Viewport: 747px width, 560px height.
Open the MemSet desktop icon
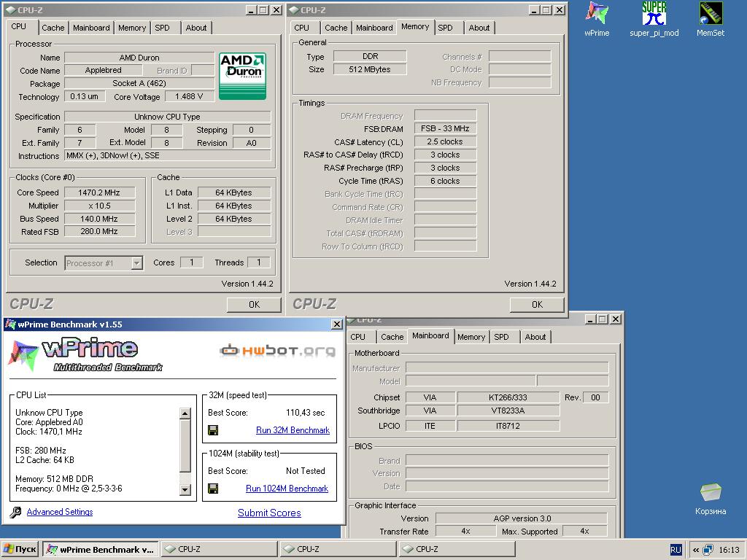[711, 19]
